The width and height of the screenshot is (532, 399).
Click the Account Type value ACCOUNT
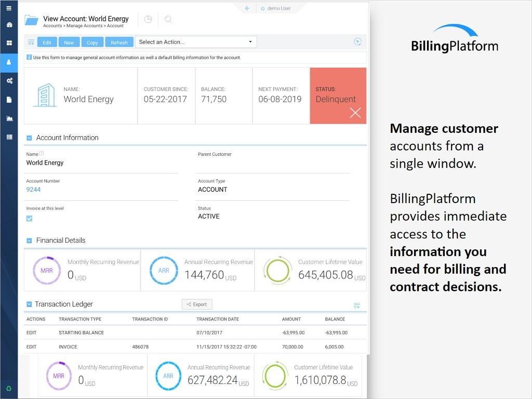[x=212, y=189]
